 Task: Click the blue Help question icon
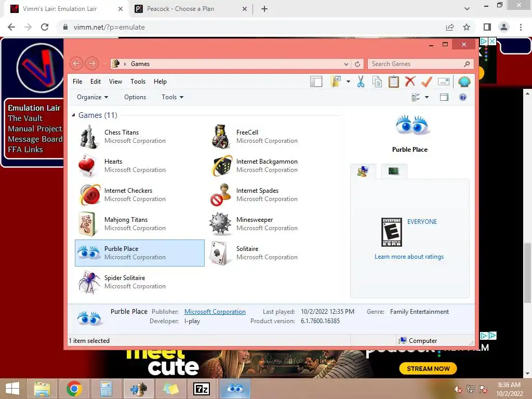pyautogui.click(x=463, y=97)
